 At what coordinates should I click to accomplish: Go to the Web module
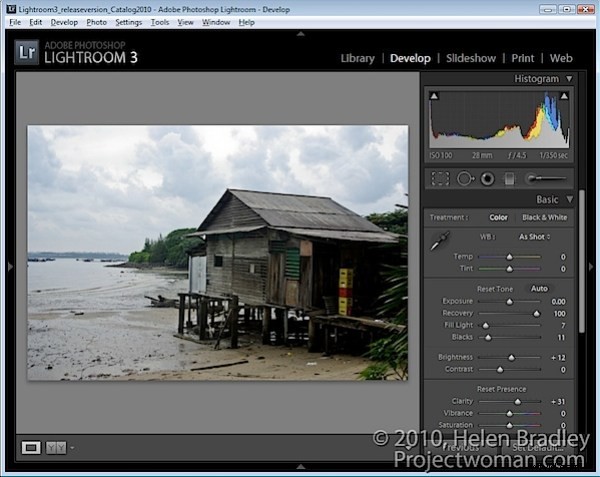(561, 58)
